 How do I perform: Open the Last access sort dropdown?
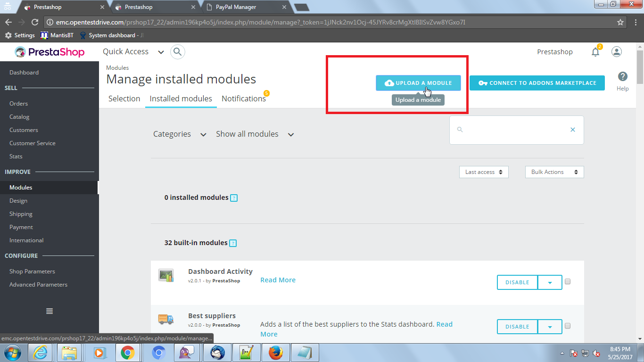coord(484,172)
